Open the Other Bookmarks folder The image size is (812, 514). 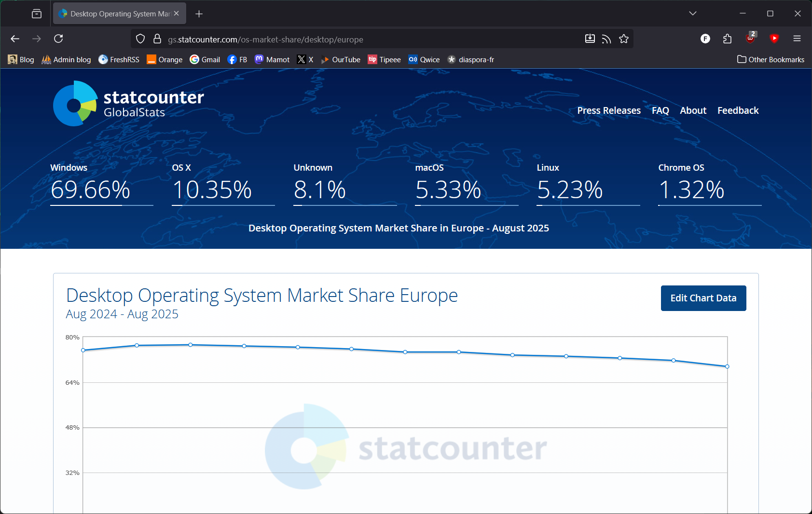[771, 60]
